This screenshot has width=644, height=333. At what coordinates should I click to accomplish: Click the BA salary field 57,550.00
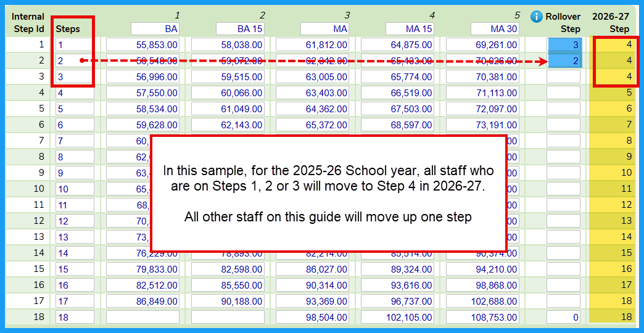coord(143,92)
